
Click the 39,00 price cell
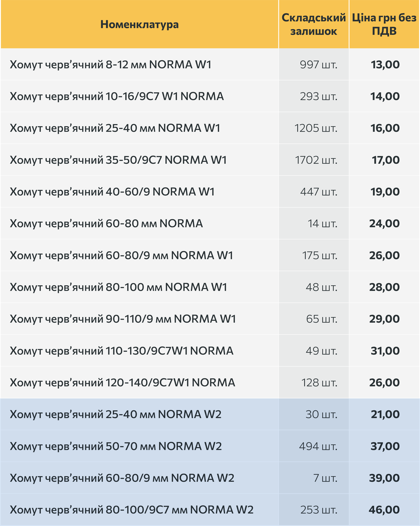coord(384,478)
